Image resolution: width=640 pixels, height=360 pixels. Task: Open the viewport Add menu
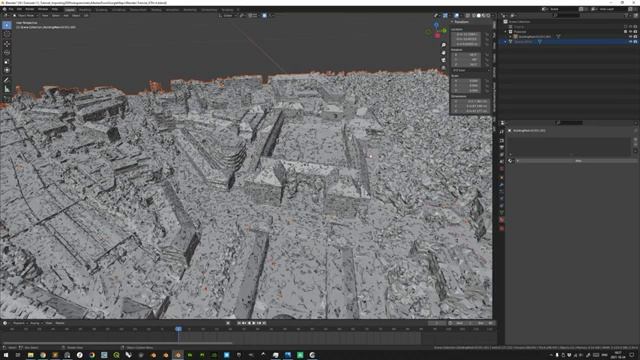tap(66, 16)
